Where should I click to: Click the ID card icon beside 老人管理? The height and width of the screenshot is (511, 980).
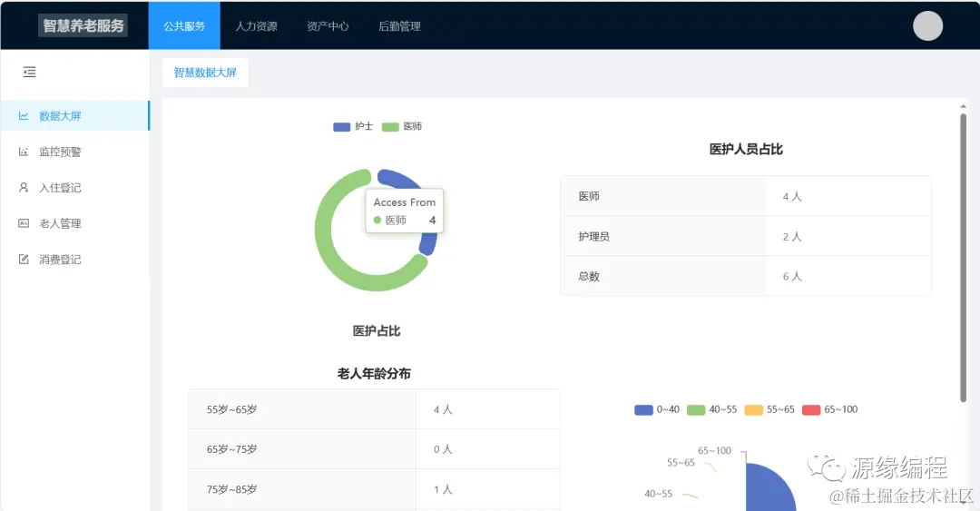click(x=23, y=223)
